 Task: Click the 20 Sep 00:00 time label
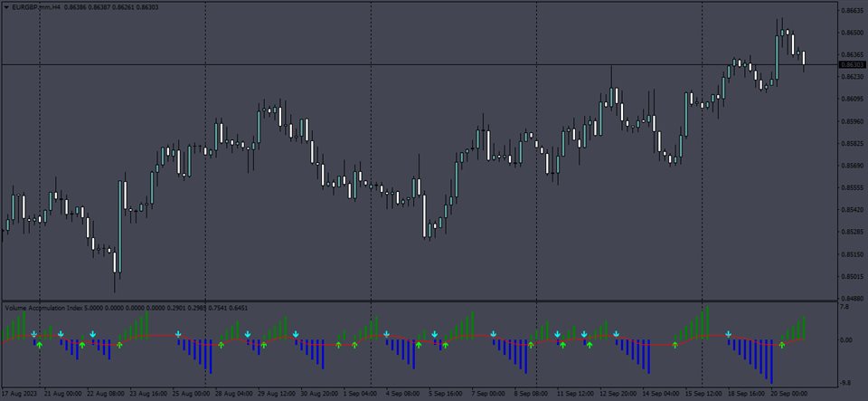point(788,393)
